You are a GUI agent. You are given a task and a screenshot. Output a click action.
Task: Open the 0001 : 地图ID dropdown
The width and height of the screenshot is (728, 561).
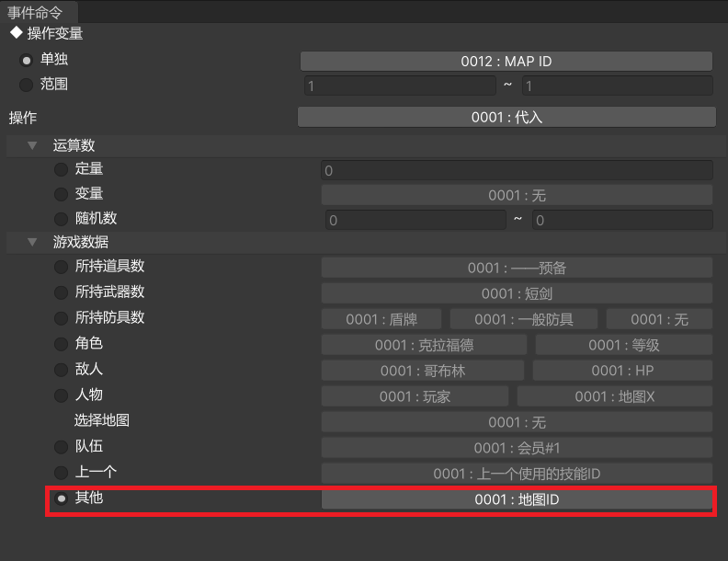[517, 499]
